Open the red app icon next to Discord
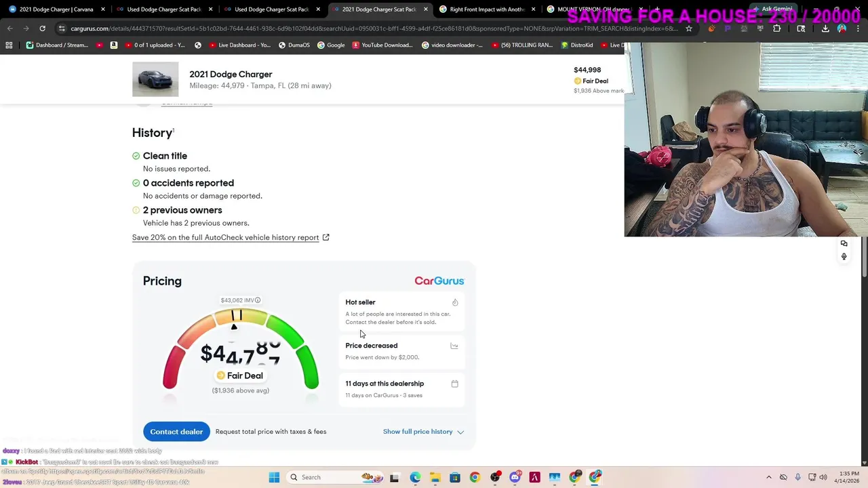 (534, 477)
